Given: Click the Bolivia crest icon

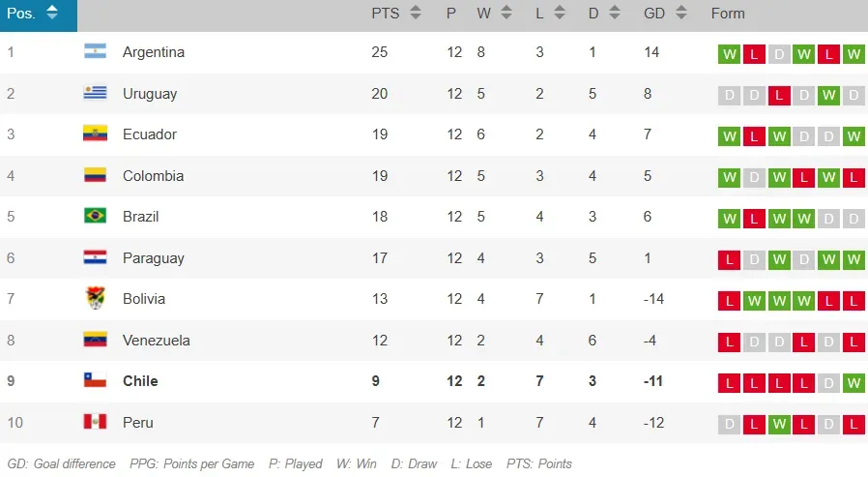Looking at the screenshot, I should click(x=95, y=299).
